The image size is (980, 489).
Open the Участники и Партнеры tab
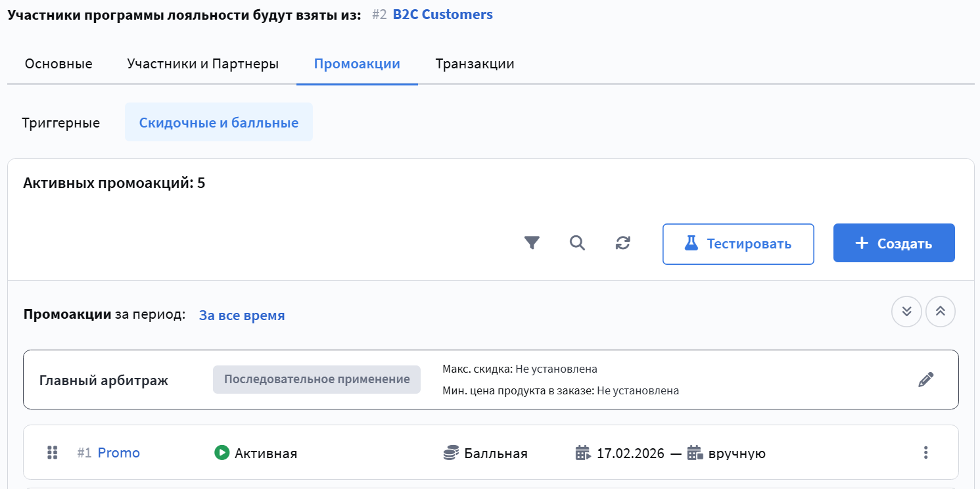point(202,64)
